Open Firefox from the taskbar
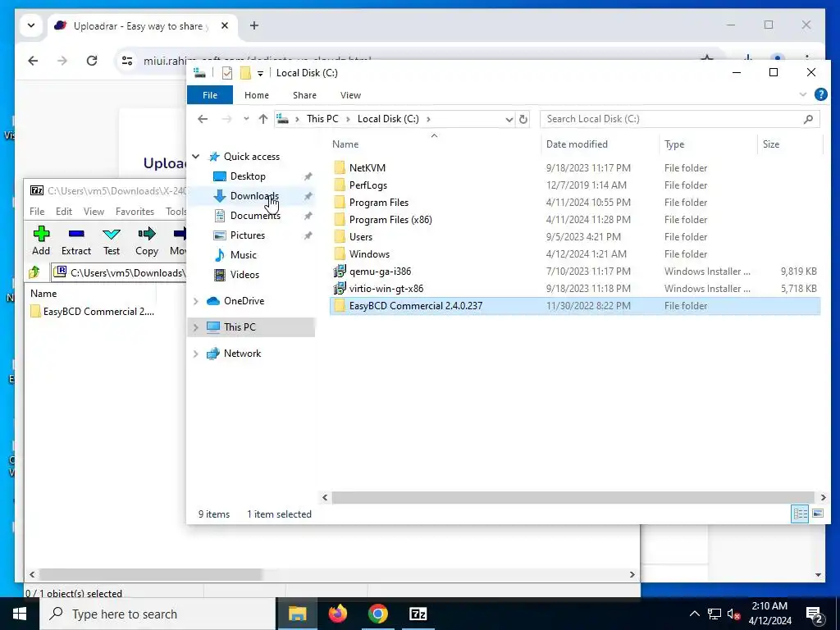Image resolution: width=840 pixels, height=630 pixels. coord(337,614)
